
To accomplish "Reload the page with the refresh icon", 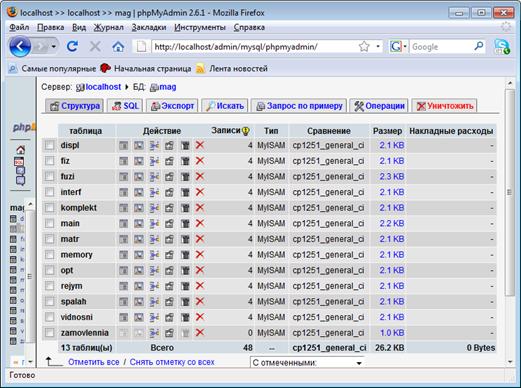I will 72,46.
